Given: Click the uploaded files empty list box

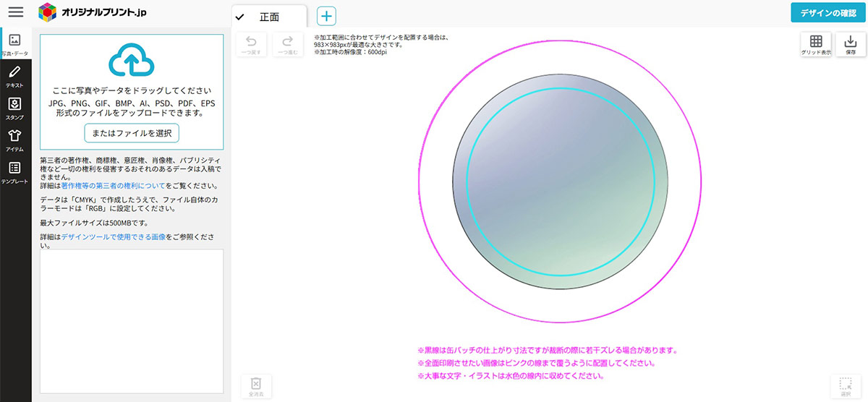Looking at the screenshot, I should tap(132, 321).
